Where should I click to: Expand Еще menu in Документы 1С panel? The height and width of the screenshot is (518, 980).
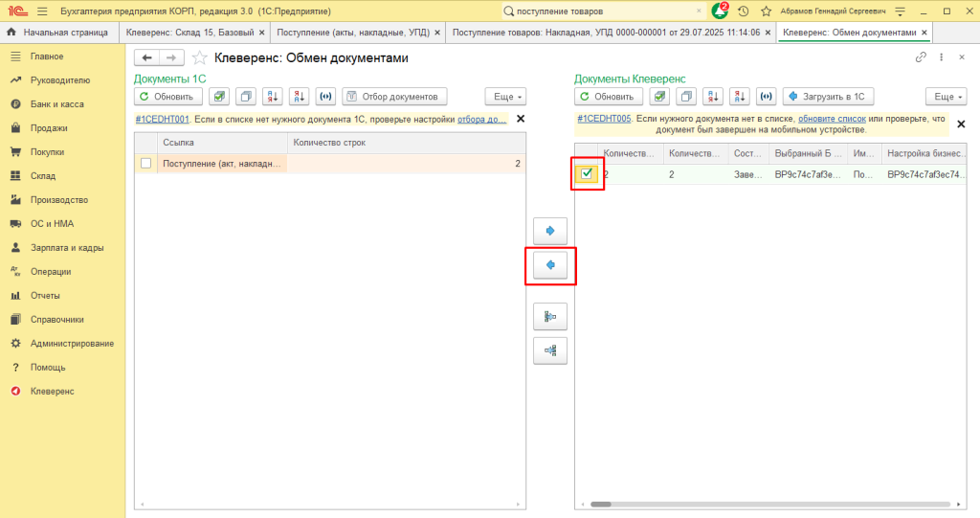pos(505,97)
